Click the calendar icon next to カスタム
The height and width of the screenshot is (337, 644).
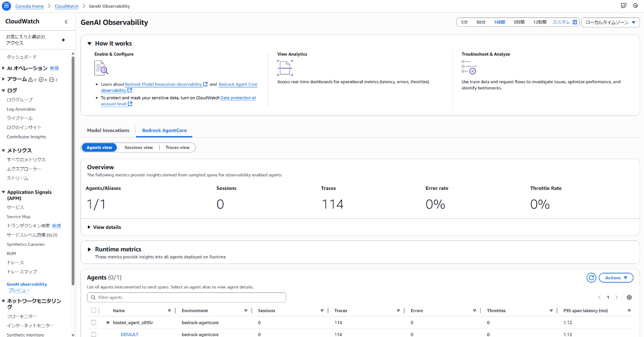coord(575,22)
